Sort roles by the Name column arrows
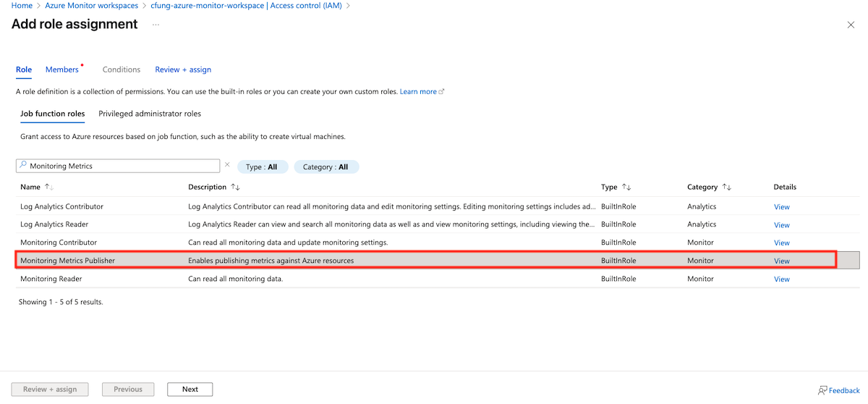Viewport: 868px width, 404px height. coord(49,187)
